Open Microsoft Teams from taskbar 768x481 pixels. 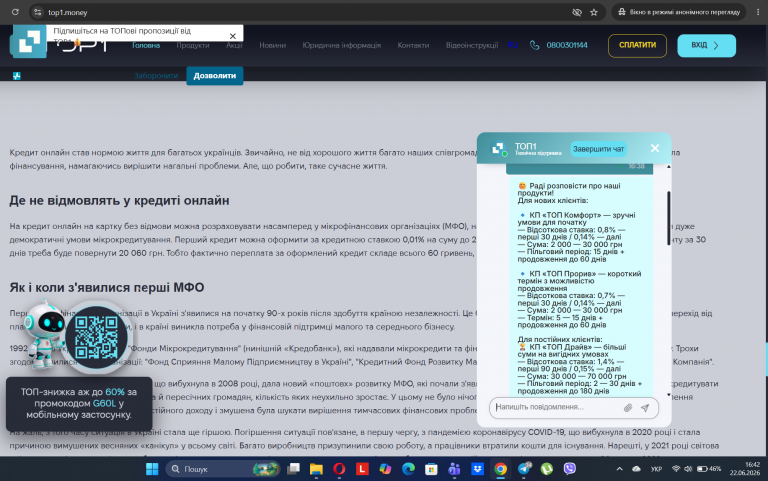[x=454, y=469]
